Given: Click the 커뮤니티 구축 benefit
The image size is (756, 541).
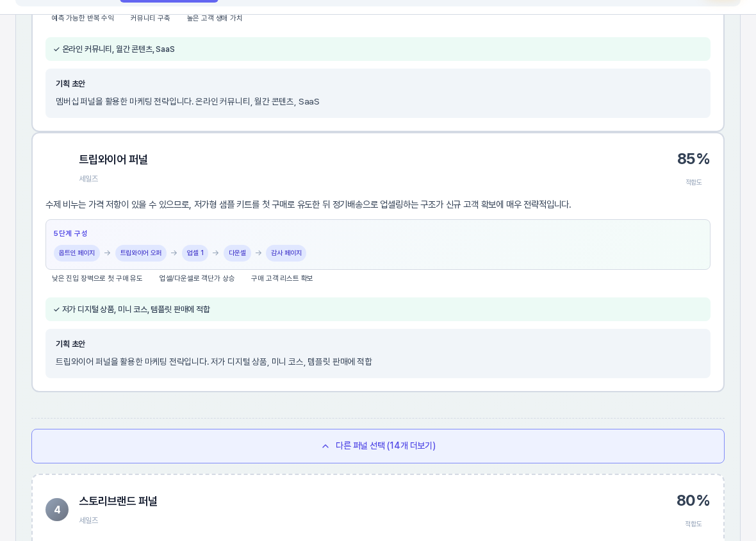Looking at the screenshot, I should coord(150,19).
